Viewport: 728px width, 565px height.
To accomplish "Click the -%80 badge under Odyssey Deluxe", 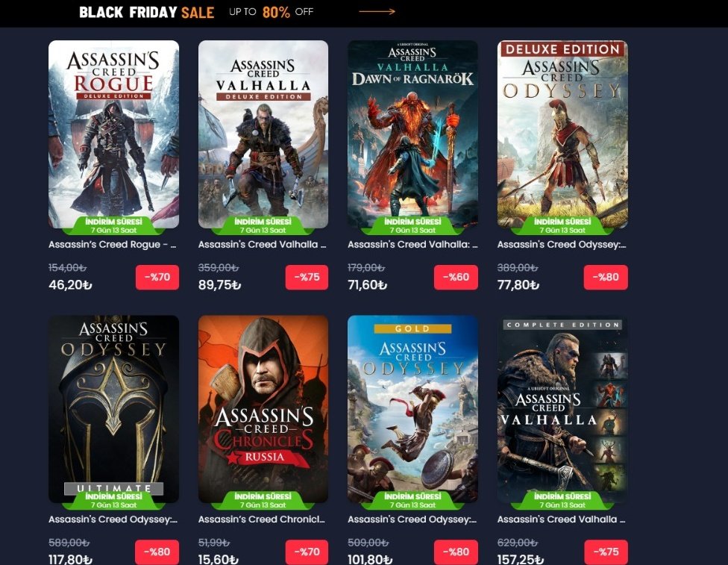I will pyautogui.click(x=606, y=278).
